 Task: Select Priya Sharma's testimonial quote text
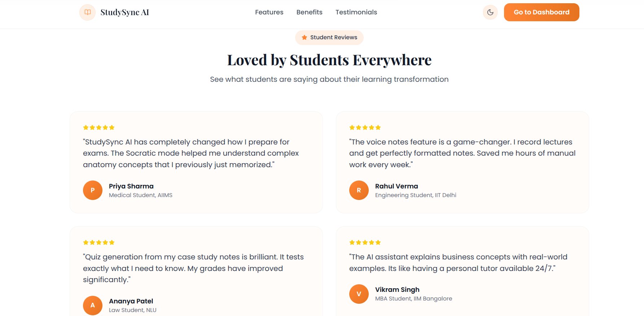click(191, 153)
